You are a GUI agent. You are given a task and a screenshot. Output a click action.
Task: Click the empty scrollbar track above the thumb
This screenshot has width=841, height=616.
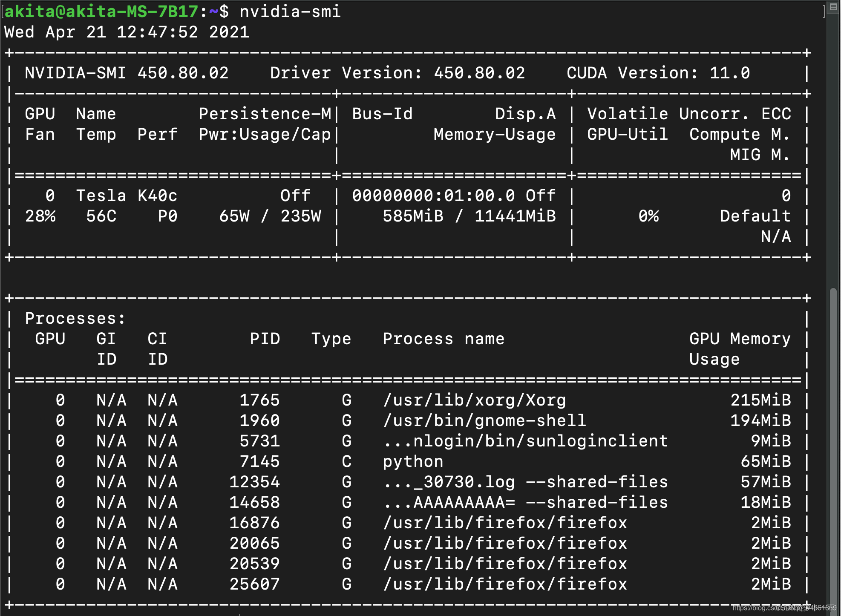click(x=833, y=149)
